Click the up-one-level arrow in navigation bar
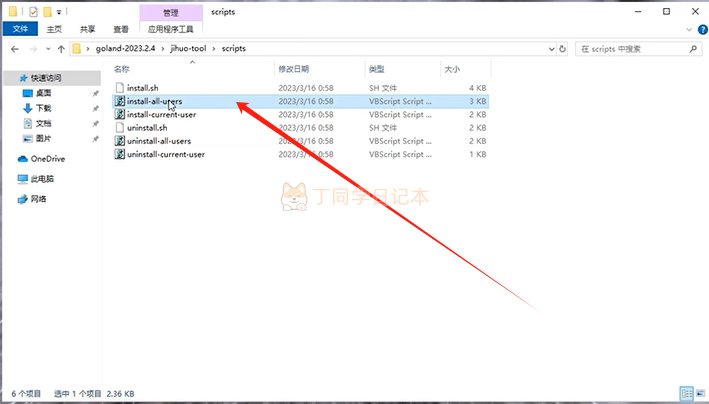This screenshot has width=709, height=404. pyautogui.click(x=61, y=48)
